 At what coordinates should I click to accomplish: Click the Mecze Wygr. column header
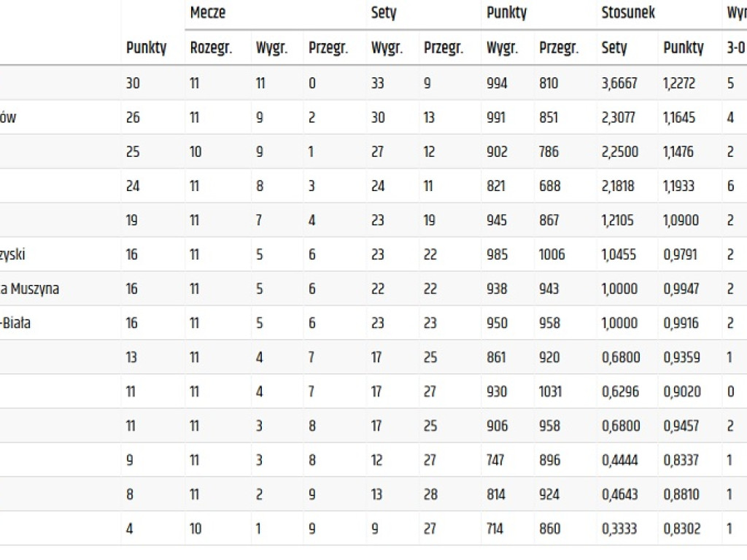tap(271, 47)
